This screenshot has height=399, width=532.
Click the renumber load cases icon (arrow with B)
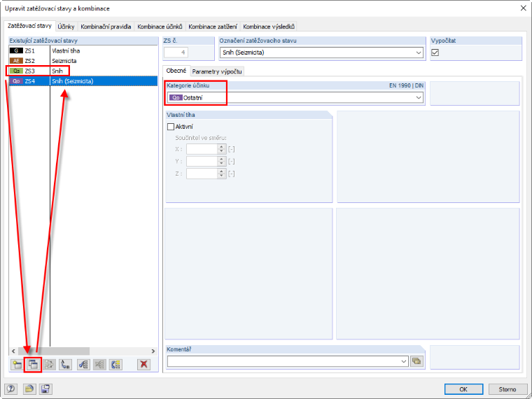tap(65, 365)
